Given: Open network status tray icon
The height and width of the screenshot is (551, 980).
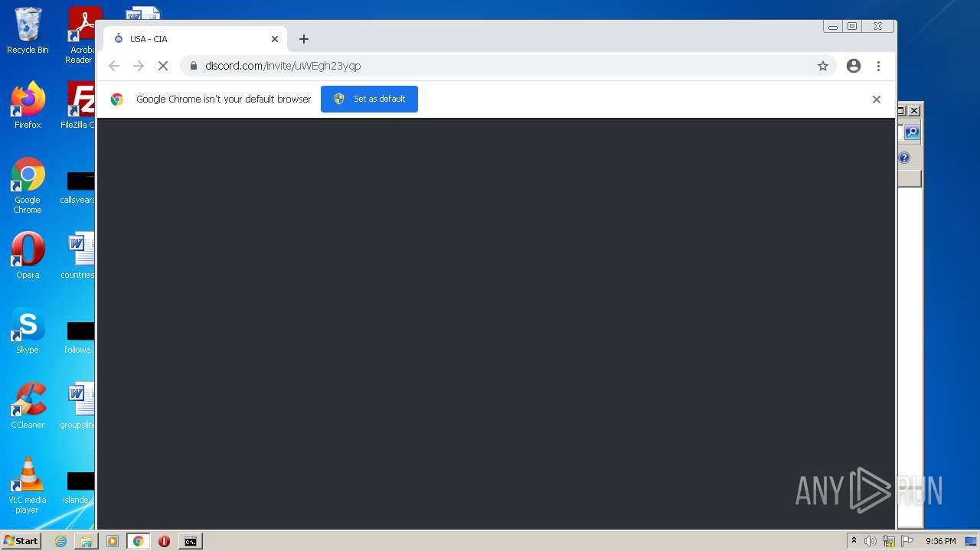Looking at the screenshot, I should pos(889,541).
